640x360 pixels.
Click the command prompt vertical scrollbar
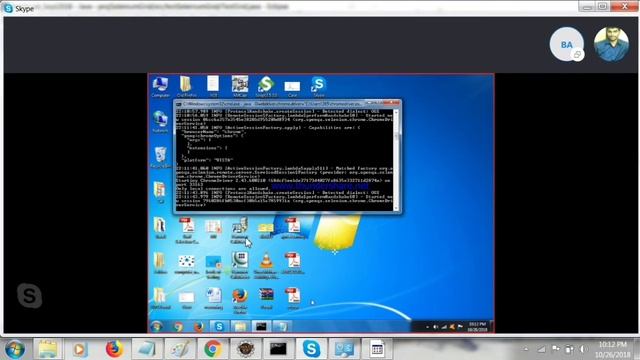(396, 159)
